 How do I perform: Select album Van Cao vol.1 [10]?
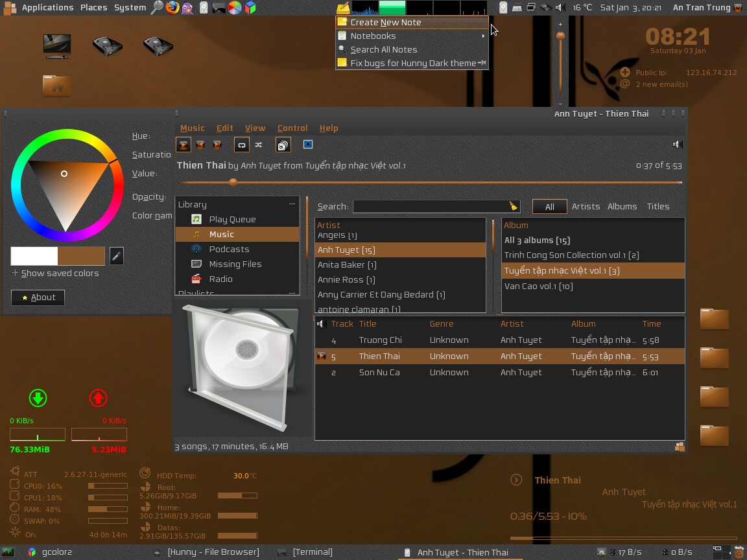tap(593, 286)
